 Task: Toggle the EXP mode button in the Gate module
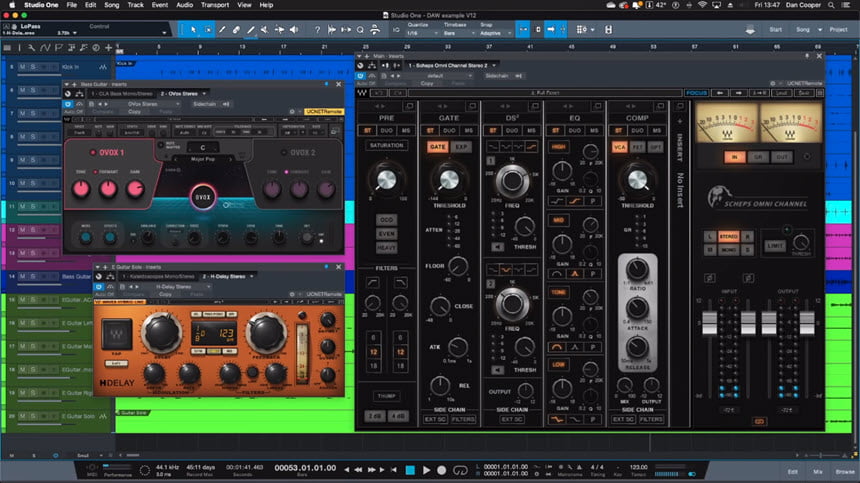click(x=461, y=147)
